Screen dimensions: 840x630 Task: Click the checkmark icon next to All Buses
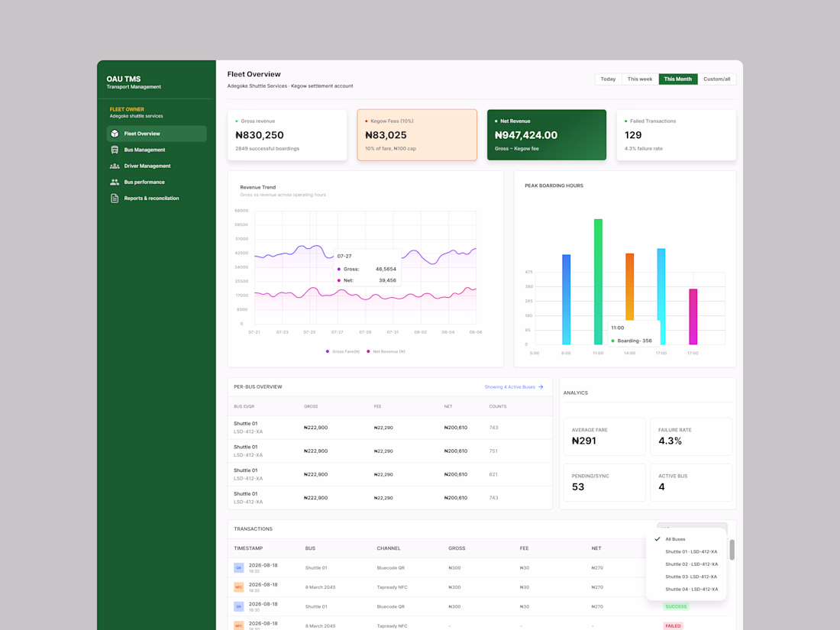pyautogui.click(x=657, y=539)
